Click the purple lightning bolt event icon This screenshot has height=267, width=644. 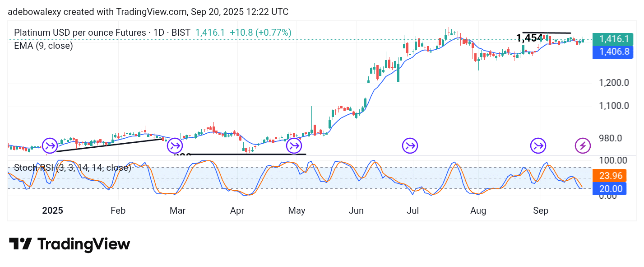click(x=583, y=146)
